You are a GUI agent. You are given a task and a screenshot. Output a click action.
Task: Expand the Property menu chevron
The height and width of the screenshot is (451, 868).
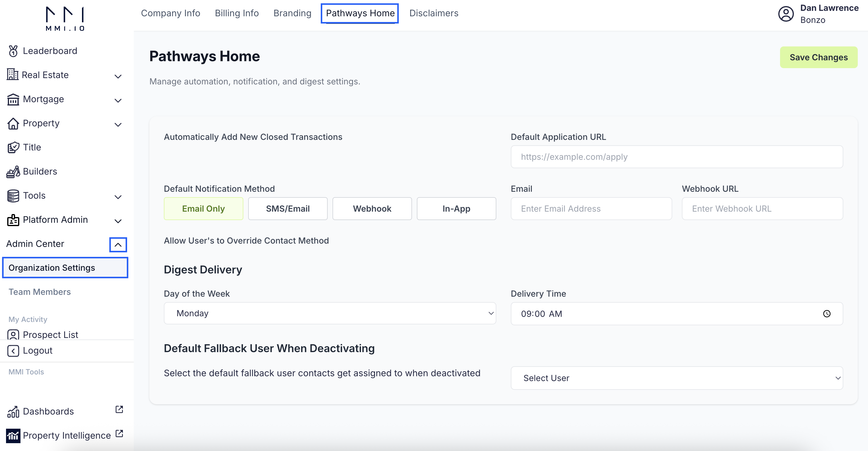[118, 125]
